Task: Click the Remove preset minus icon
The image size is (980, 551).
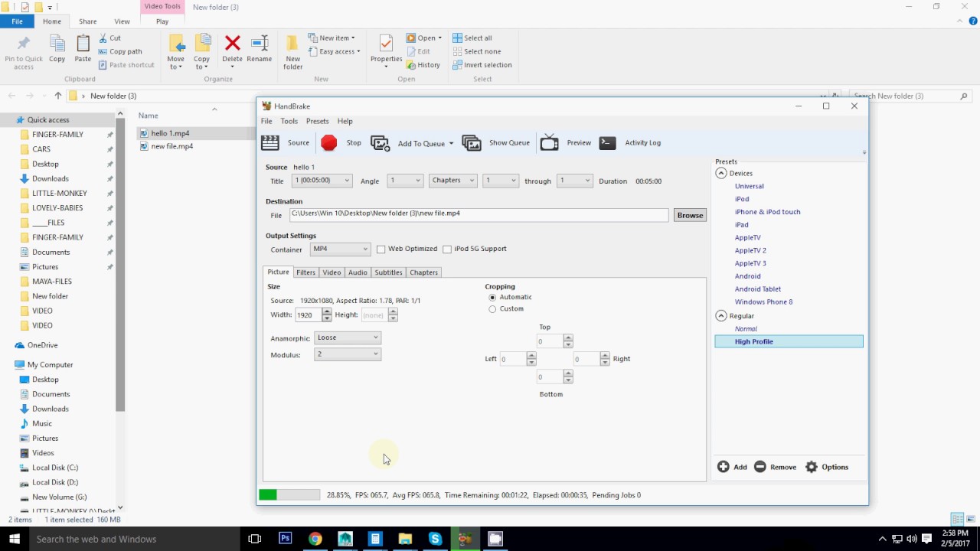Action: coord(759,467)
